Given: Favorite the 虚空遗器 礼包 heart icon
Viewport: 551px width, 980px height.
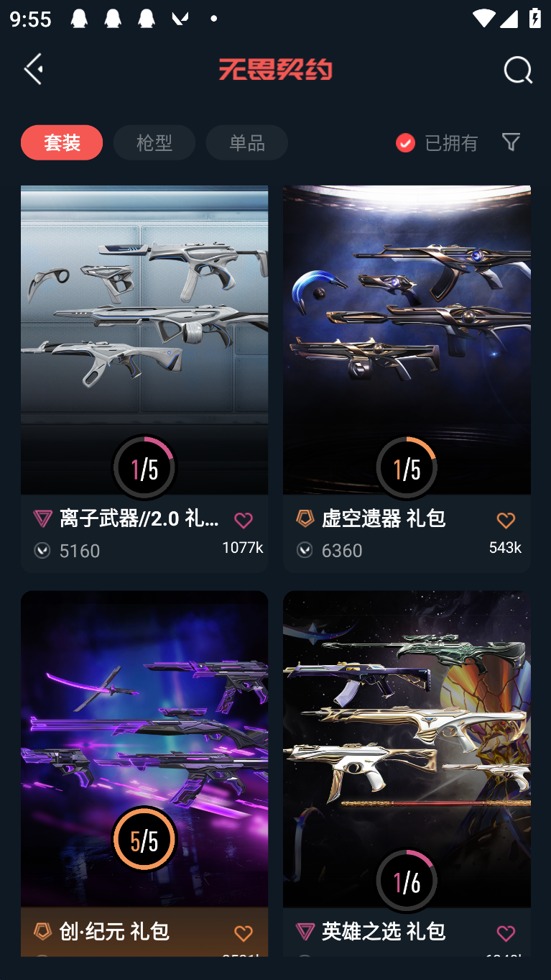Looking at the screenshot, I should click(x=506, y=520).
